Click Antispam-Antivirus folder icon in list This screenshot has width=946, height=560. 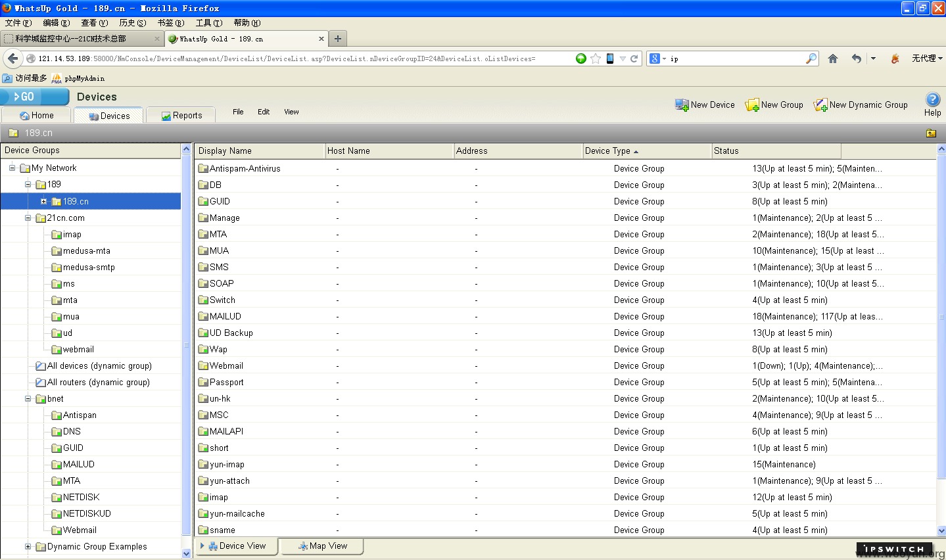(x=203, y=168)
